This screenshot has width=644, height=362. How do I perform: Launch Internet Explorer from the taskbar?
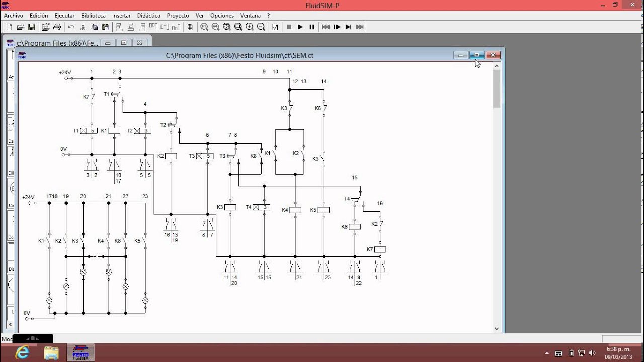point(22,353)
